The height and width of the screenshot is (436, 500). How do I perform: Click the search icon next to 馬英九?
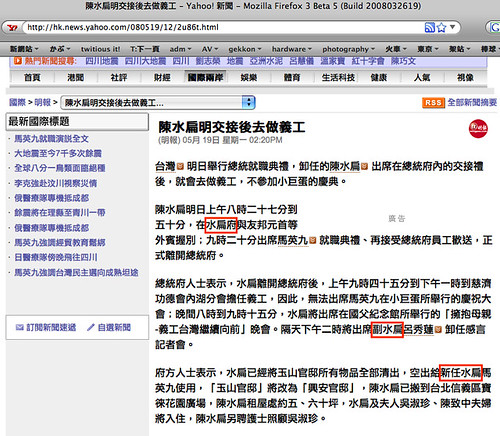312,240
